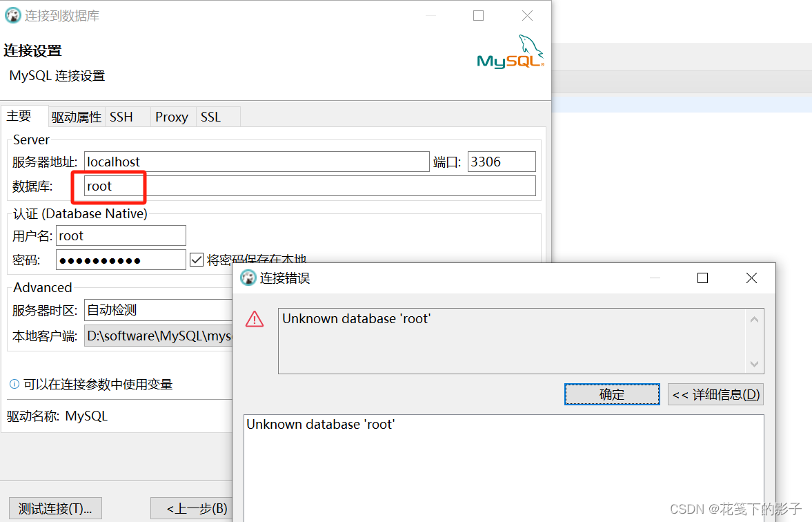
Task: Click the database field containing root
Action: click(310, 186)
